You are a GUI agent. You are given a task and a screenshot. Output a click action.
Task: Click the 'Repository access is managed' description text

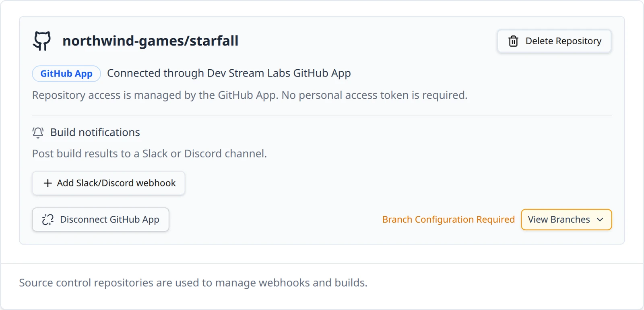250,95
